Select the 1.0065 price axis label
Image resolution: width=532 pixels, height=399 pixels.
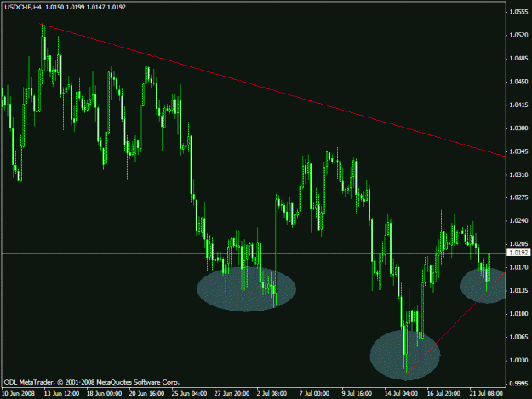click(519, 337)
